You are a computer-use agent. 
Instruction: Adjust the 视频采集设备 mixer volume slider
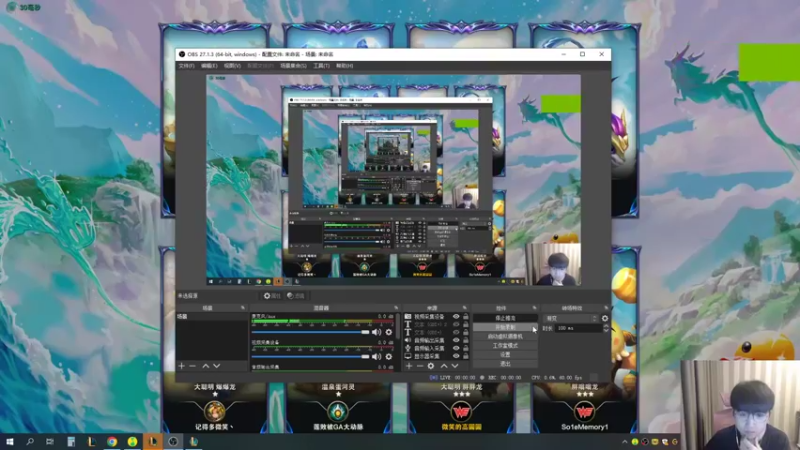(310, 357)
